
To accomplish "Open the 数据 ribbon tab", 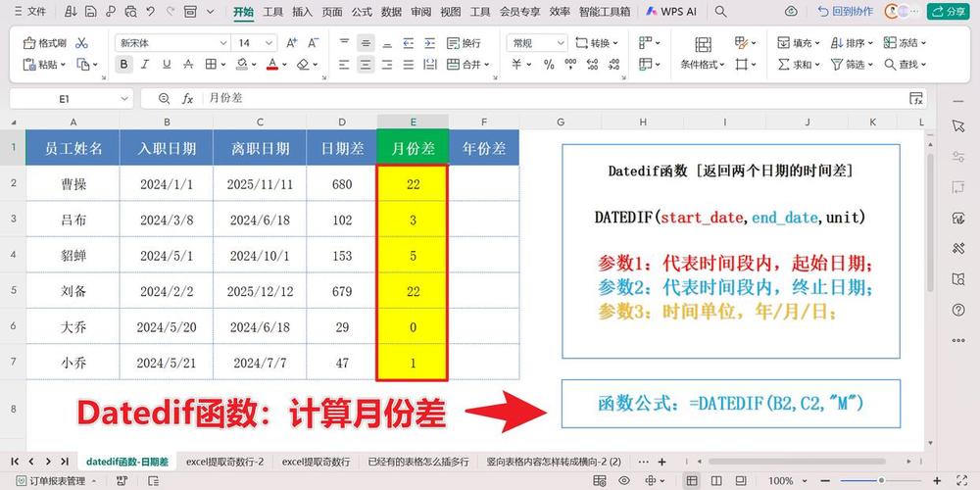I will tap(391, 11).
